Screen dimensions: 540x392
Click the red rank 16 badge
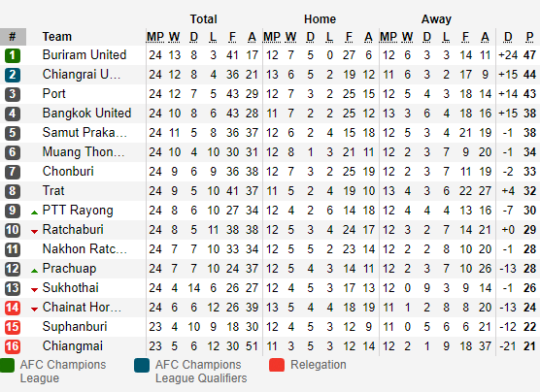(x=13, y=346)
